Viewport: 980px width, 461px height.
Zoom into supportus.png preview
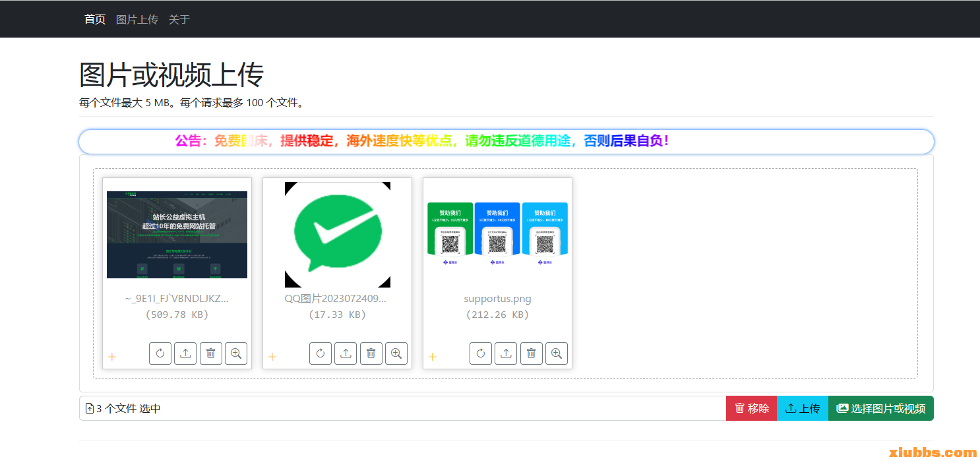pyautogui.click(x=557, y=353)
